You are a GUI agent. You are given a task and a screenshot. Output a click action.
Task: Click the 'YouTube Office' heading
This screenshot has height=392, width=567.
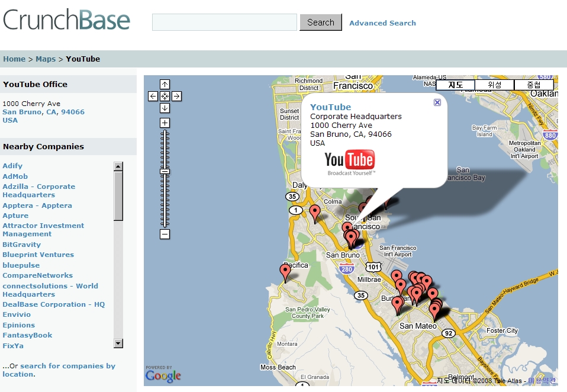35,84
